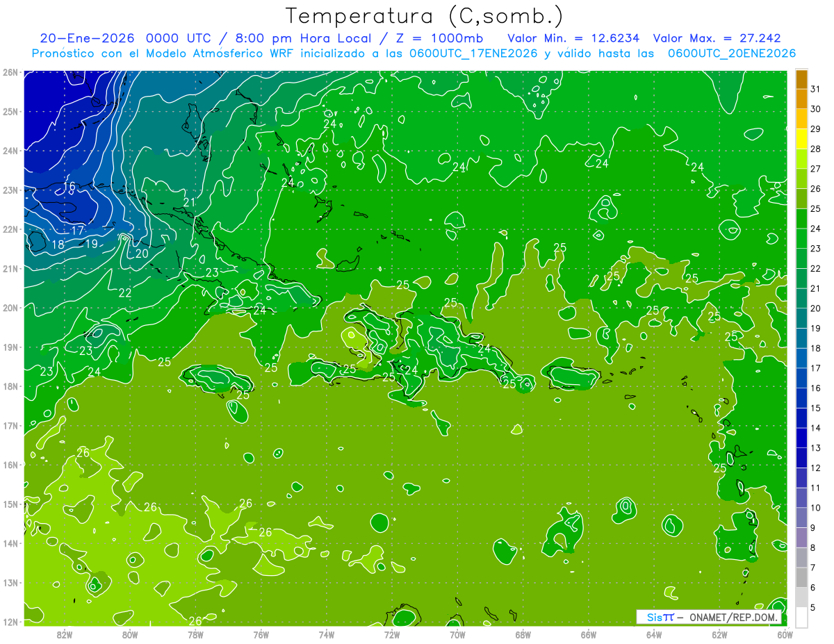Click color bar segment between 12 and 13
The image size is (834, 644).
coord(801,458)
